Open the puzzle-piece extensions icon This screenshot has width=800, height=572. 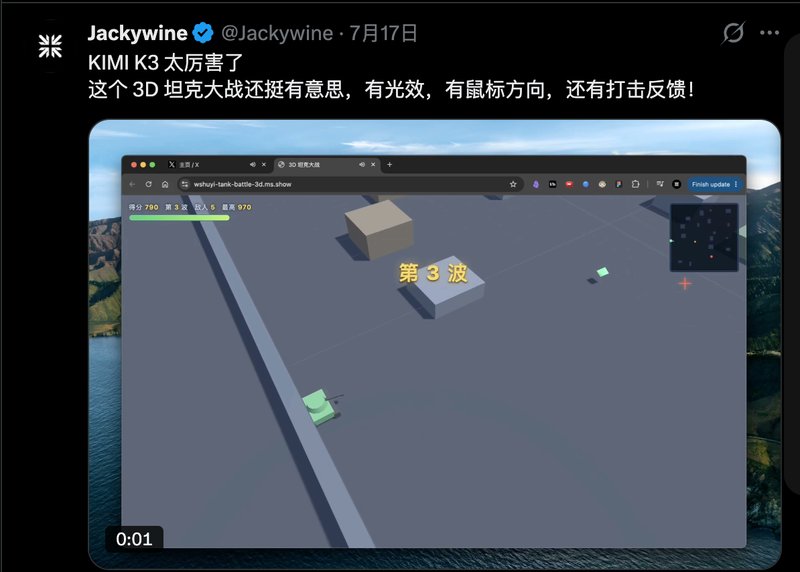tap(635, 184)
